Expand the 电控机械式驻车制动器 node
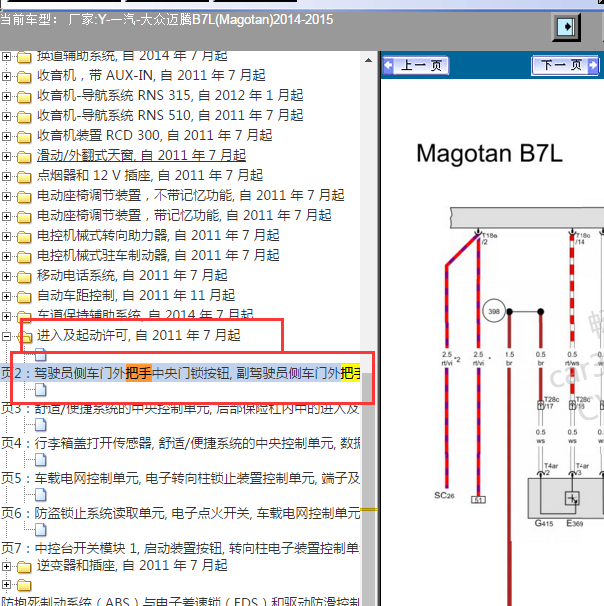The image size is (604, 606). pos(6,257)
